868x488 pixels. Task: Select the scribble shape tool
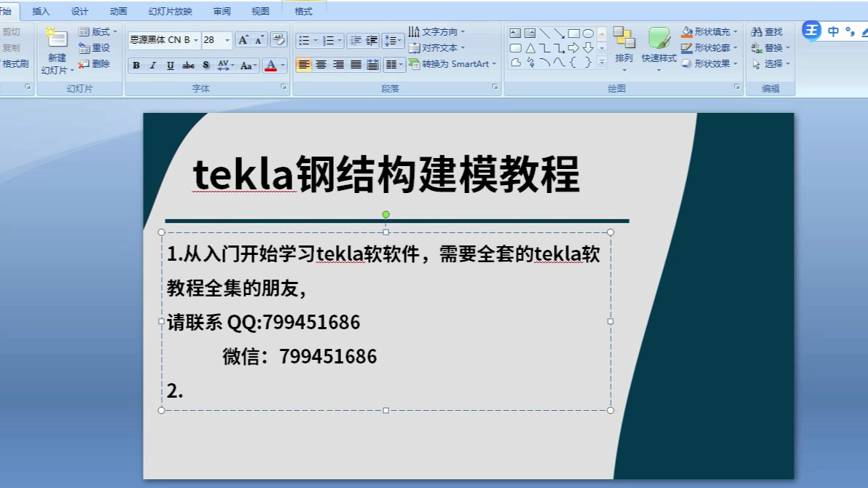pyautogui.click(x=531, y=63)
